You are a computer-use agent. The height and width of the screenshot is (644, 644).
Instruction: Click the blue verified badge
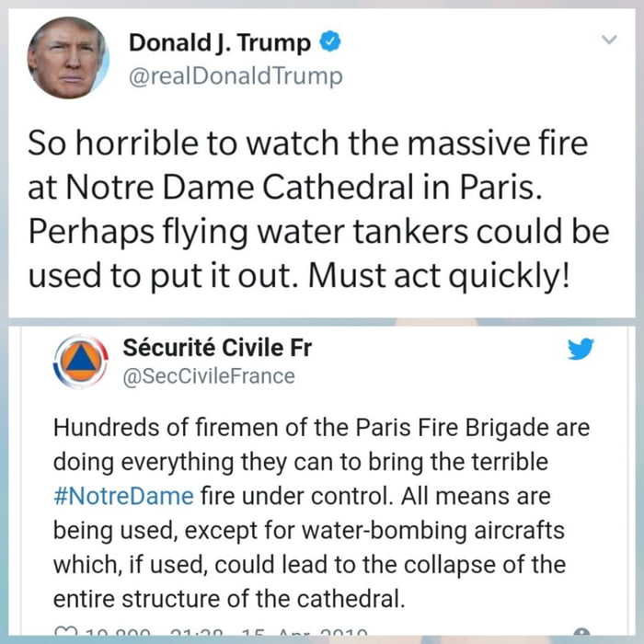[330, 41]
